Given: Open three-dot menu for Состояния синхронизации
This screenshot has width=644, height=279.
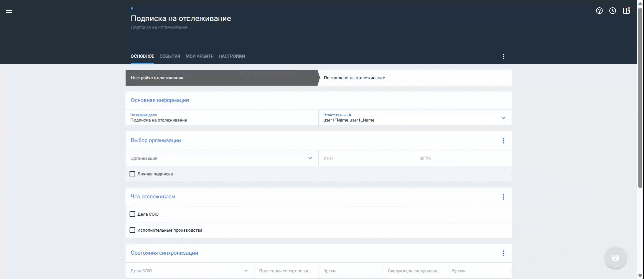Looking at the screenshot, I should click(x=503, y=253).
